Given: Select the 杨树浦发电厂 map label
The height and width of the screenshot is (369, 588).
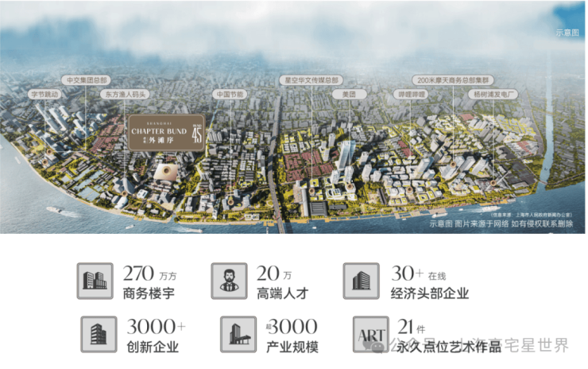Looking at the screenshot, I should 493,94.
